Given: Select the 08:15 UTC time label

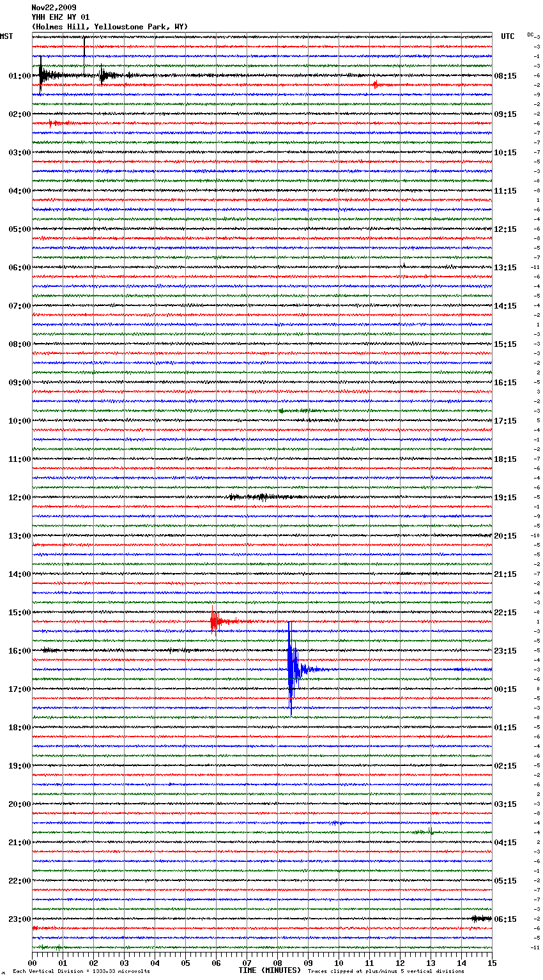Looking at the screenshot, I should pos(505,76).
